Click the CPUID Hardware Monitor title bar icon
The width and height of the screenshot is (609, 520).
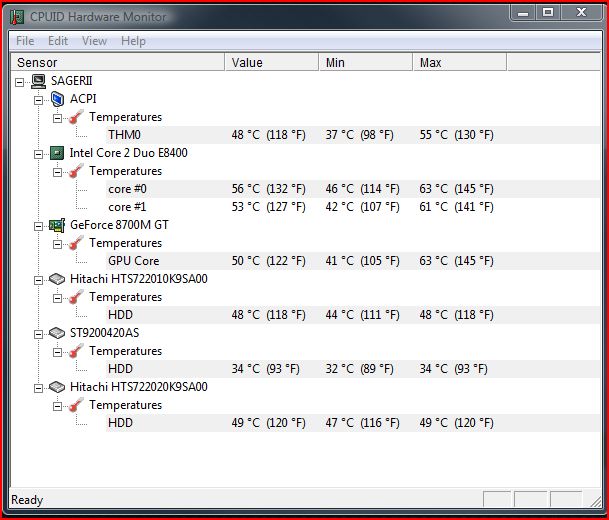click(17, 17)
